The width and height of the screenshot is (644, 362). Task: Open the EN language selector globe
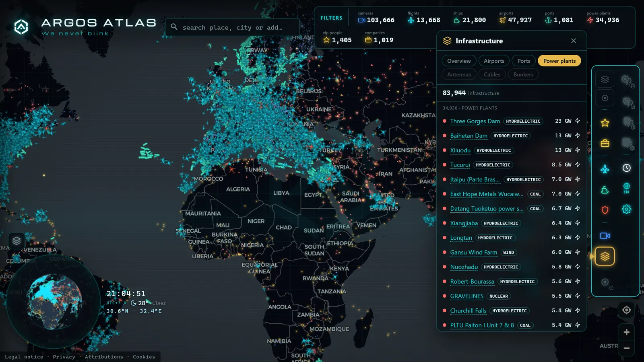pos(626,188)
